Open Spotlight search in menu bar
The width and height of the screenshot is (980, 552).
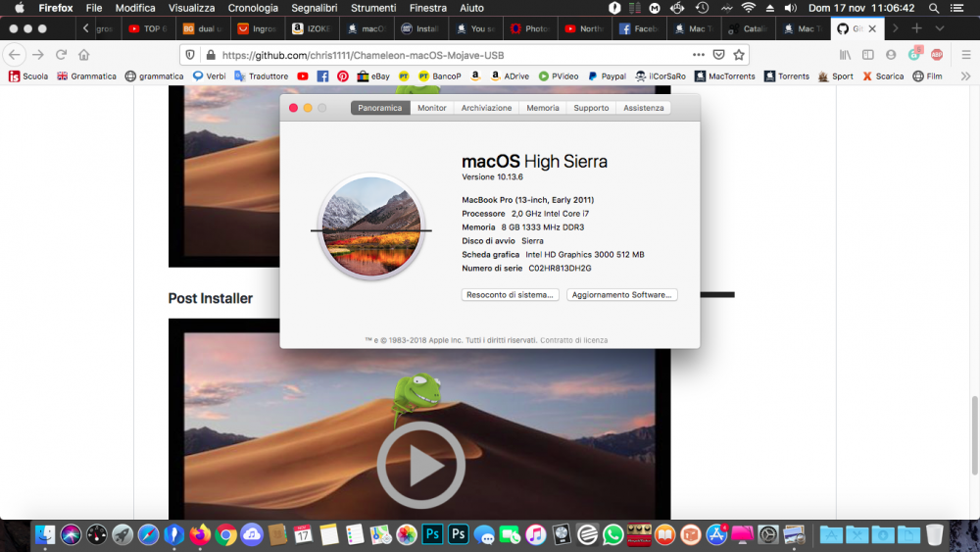click(934, 8)
